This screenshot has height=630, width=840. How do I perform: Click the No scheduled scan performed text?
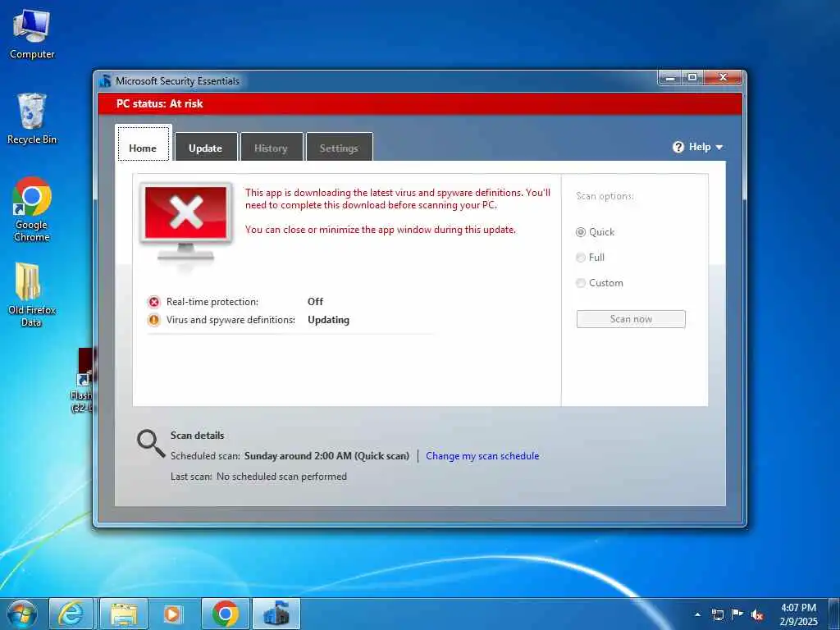click(x=282, y=477)
